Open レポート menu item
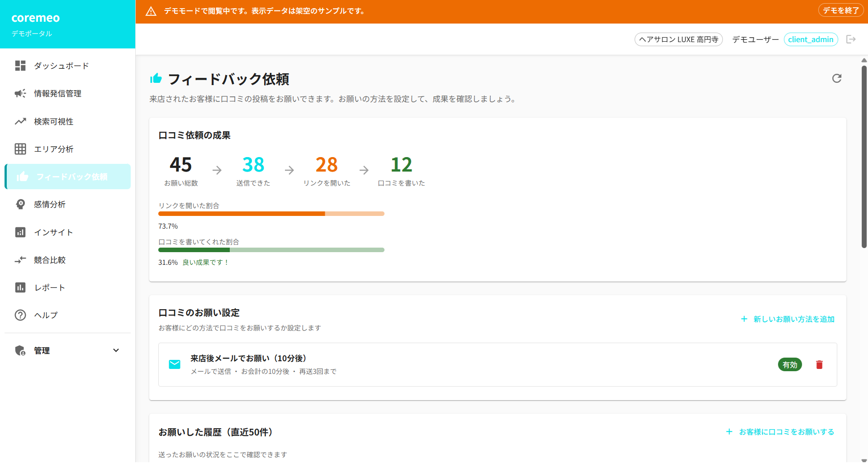Viewport: 868px width, 464px height. (x=68, y=287)
